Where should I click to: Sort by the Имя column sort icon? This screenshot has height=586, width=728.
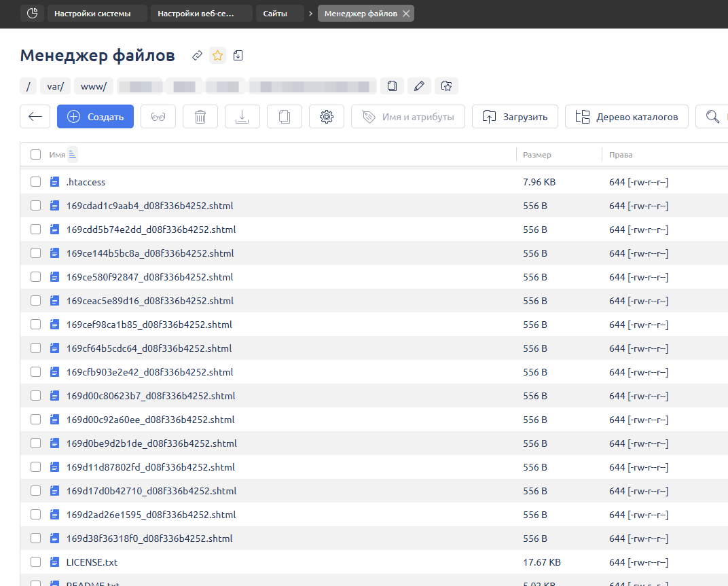click(73, 155)
